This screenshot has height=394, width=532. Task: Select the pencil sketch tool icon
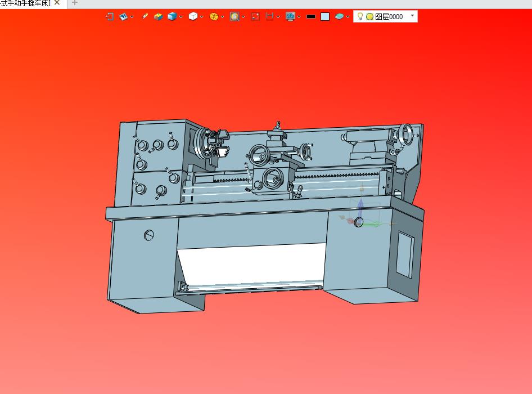(x=145, y=16)
